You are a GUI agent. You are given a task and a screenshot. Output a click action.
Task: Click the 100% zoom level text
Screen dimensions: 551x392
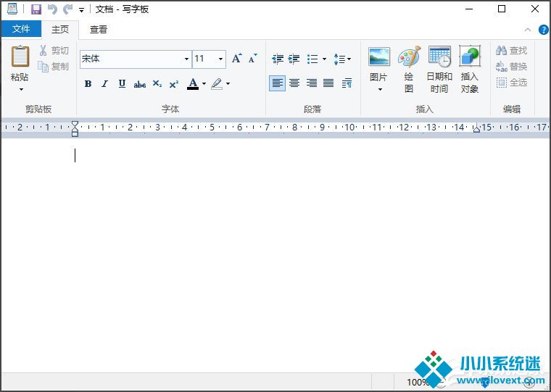click(x=418, y=382)
